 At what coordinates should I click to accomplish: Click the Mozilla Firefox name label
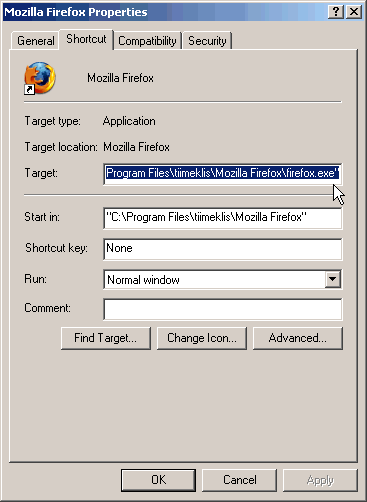pyautogui.click(x=120, y=78)
